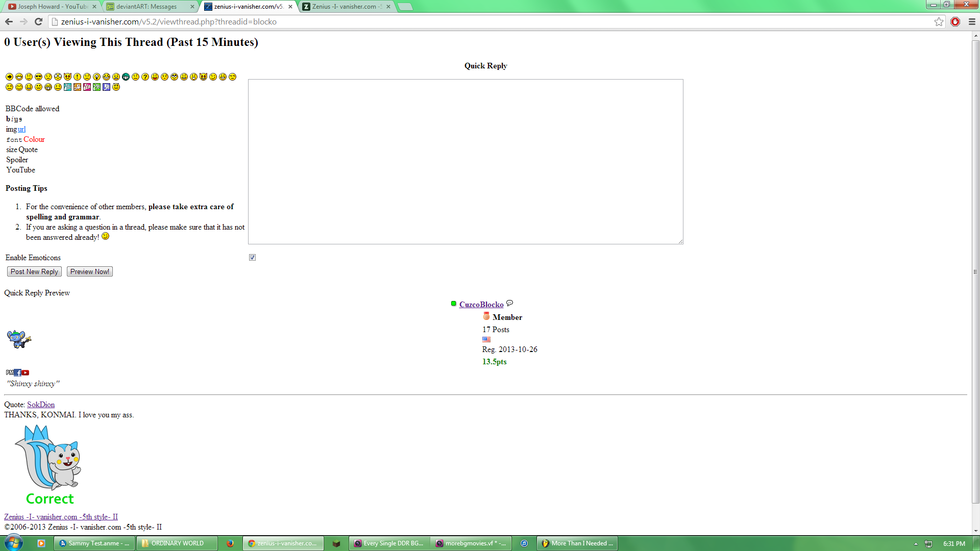Viewport: 980px width, 551px height.
Task: Insert the Quote BBCode tag
Action: pyautogui.click(x=28, y=149)
